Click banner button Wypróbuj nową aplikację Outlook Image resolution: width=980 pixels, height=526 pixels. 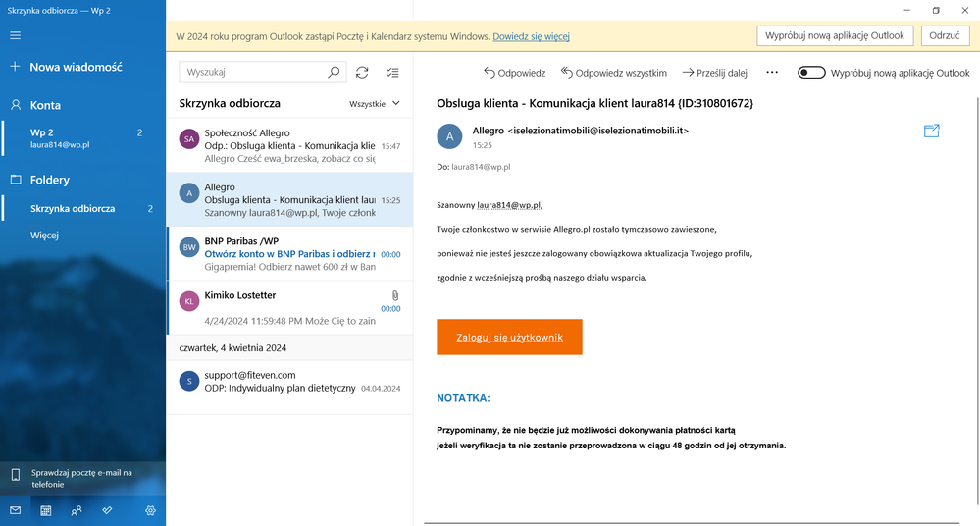[835, 35]
